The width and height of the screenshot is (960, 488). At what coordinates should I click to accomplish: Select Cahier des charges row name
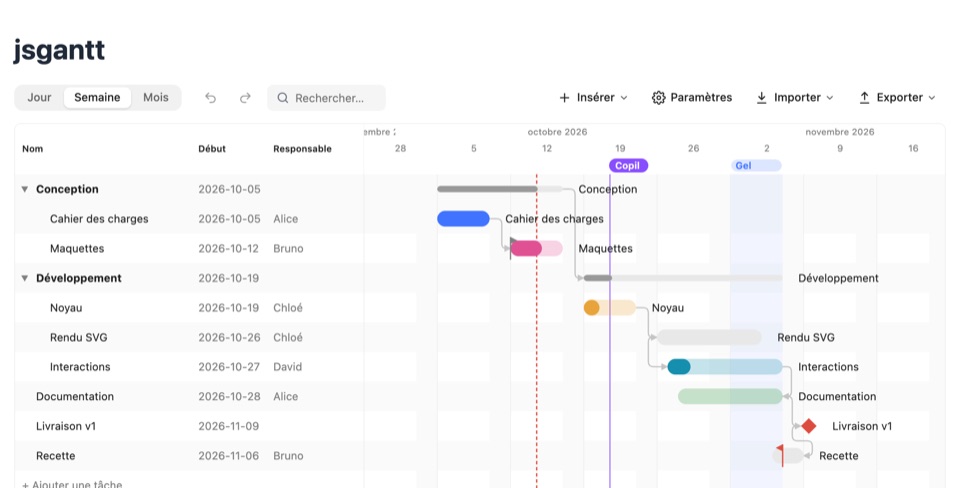(99, 219)
